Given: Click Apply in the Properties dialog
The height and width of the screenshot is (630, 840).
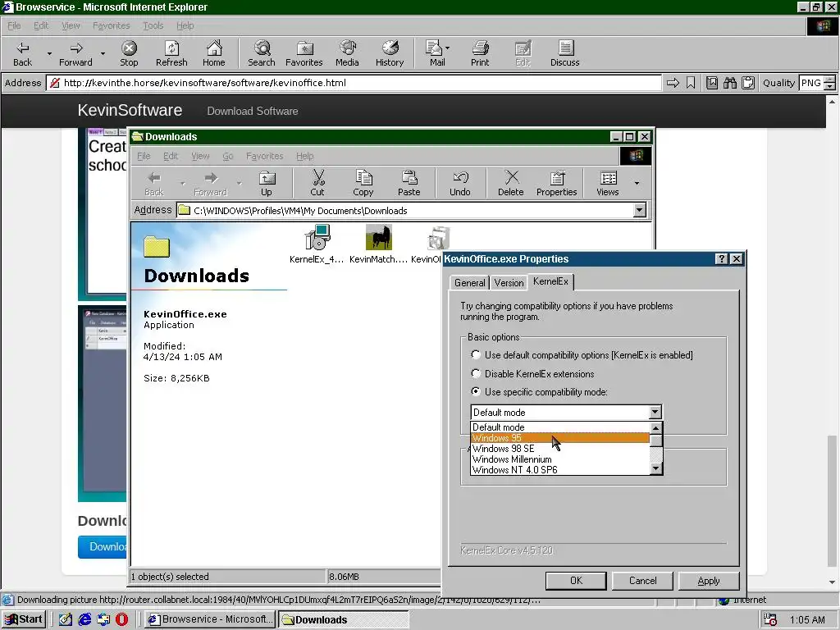Looking at the screenshot, I should pos(708,581).
